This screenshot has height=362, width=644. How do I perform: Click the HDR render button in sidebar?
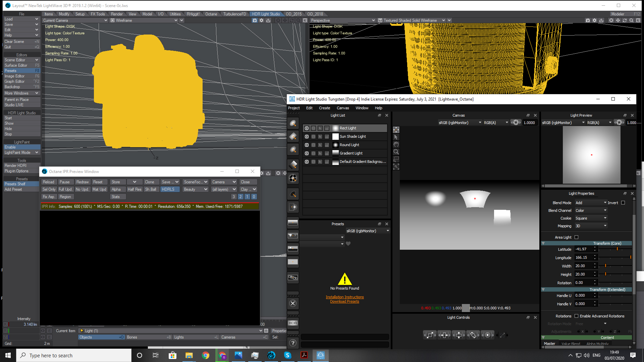click(x=293, y=323)
